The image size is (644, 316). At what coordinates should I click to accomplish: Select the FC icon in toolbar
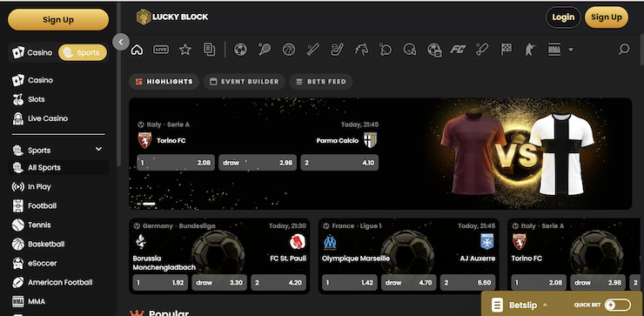point(458,50)
